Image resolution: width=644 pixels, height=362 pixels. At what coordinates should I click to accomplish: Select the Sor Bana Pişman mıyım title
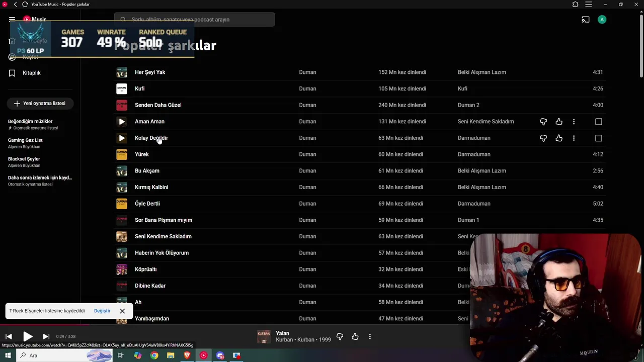click(x=164, y=220)
